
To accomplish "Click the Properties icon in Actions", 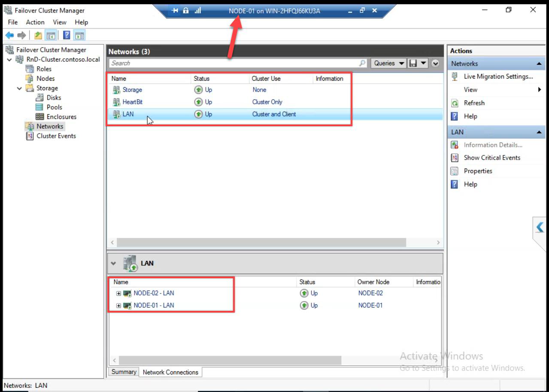I will point(455,171).
